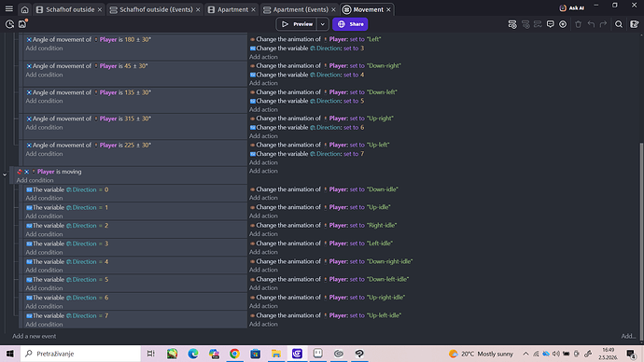Open search in events
The width and height of the screenshot is (644, 362).
pyautogui.click(x=619, y=24)
